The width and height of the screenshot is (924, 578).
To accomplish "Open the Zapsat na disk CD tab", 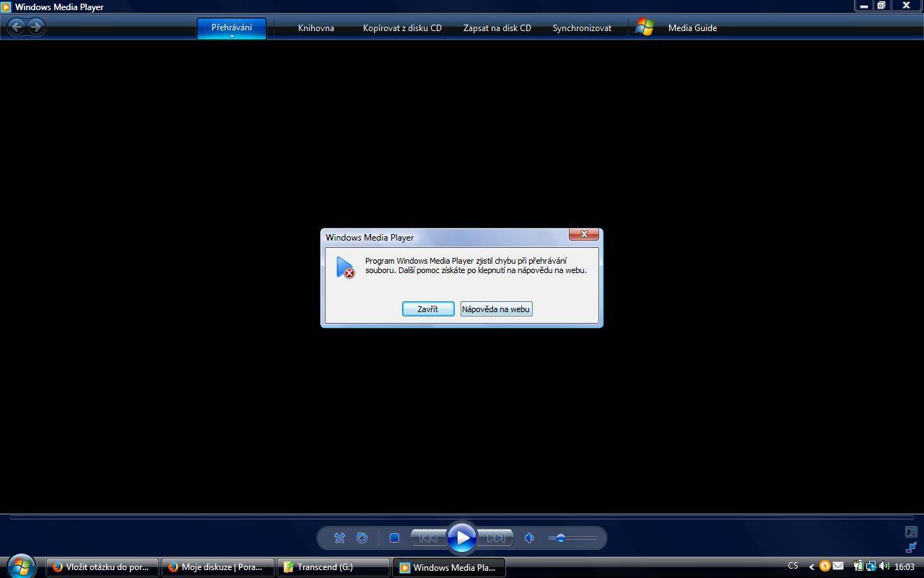I will pos(497,28).
